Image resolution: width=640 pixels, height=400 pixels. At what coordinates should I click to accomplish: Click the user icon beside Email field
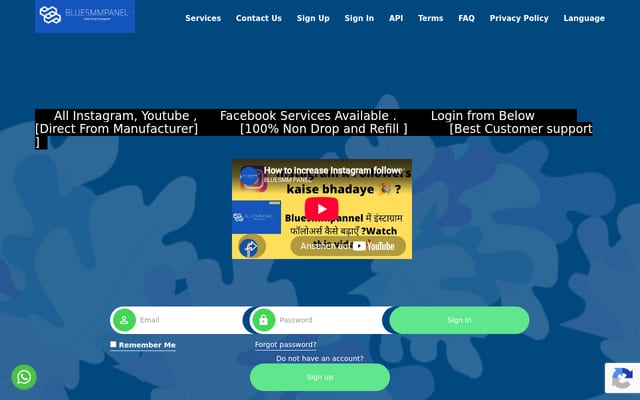pyautogui.click(x=124, y=320)
